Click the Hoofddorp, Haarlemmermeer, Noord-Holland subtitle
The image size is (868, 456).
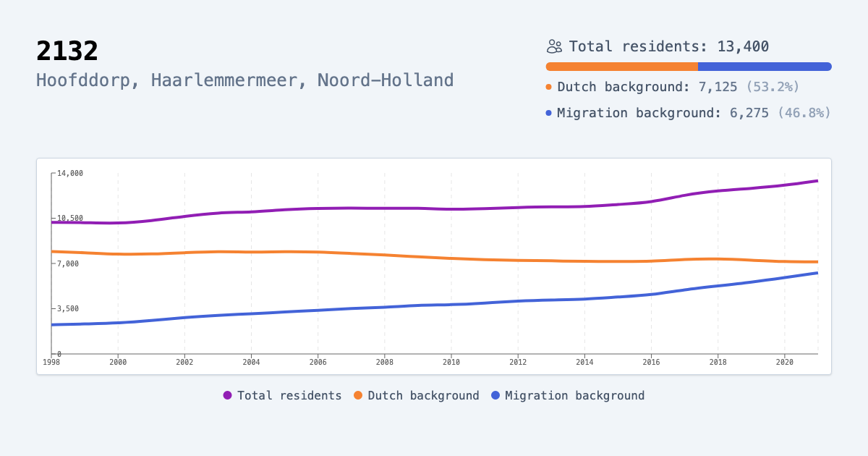coord(245,80)
